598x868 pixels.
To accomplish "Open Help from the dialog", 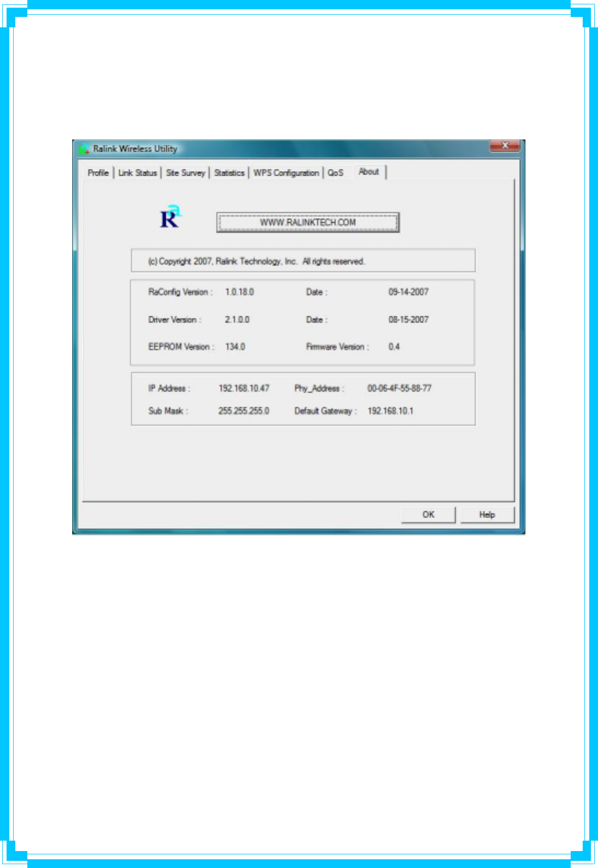I will (487, 515).
